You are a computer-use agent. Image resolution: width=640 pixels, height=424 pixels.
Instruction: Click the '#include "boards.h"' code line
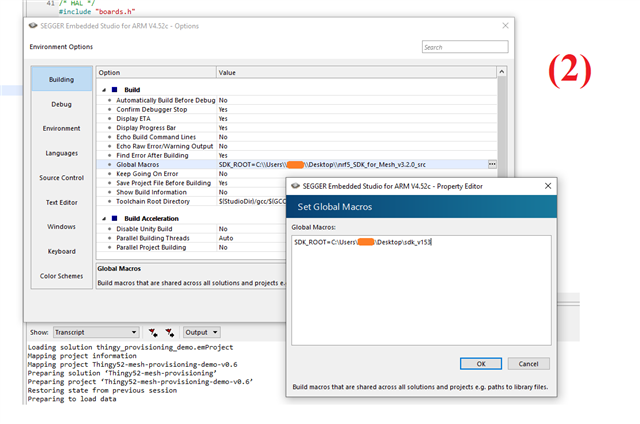click(97, 12)
